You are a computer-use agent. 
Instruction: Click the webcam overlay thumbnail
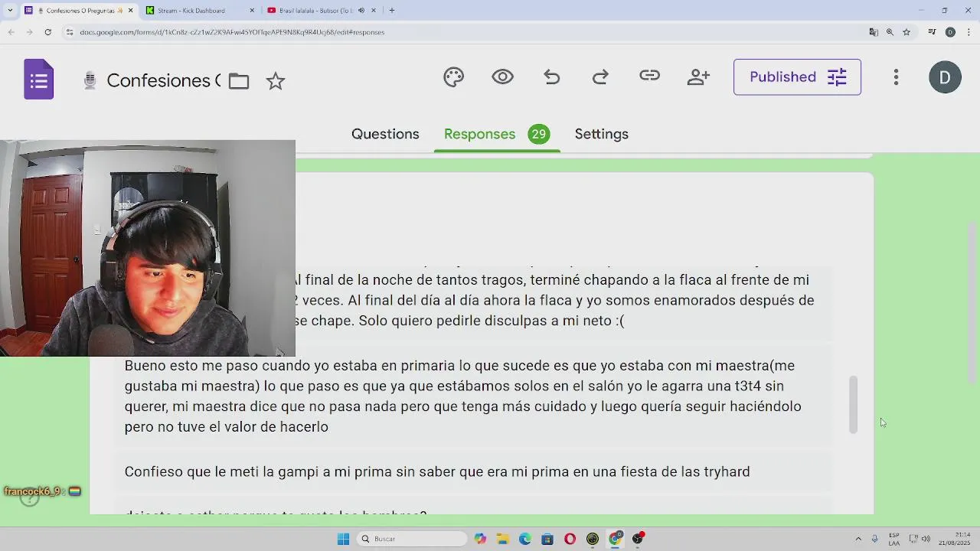click(148, 248)
